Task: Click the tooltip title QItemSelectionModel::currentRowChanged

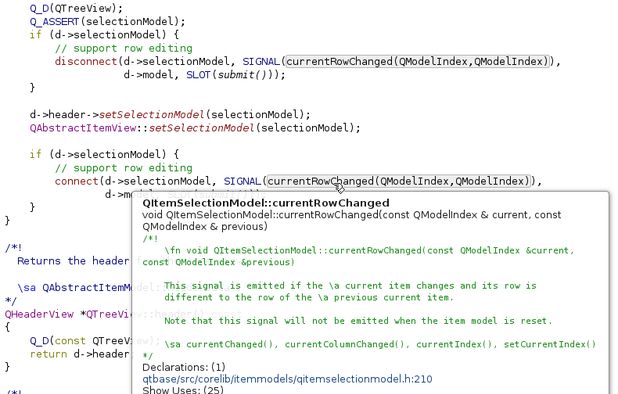Action: tap(266, 203)
